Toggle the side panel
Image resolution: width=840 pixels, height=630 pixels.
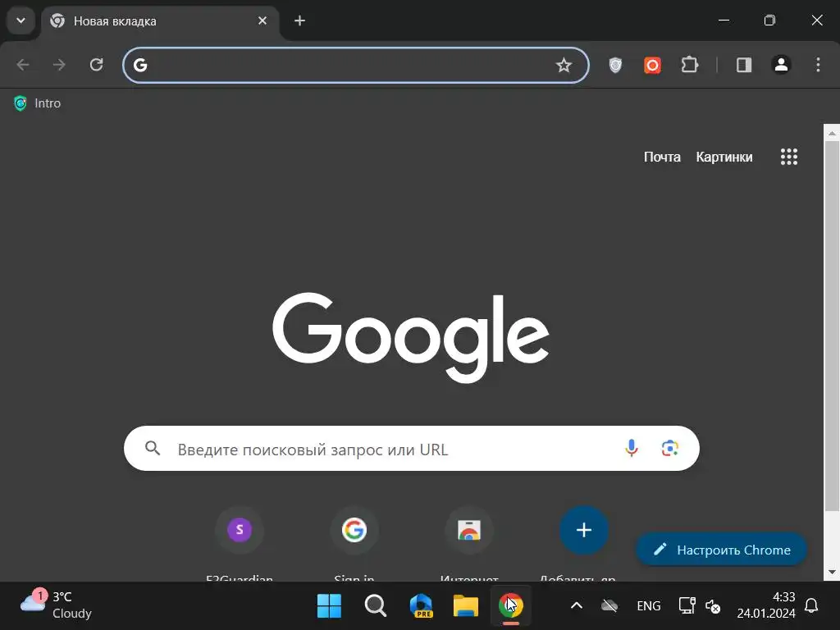[x=744, y=66]
